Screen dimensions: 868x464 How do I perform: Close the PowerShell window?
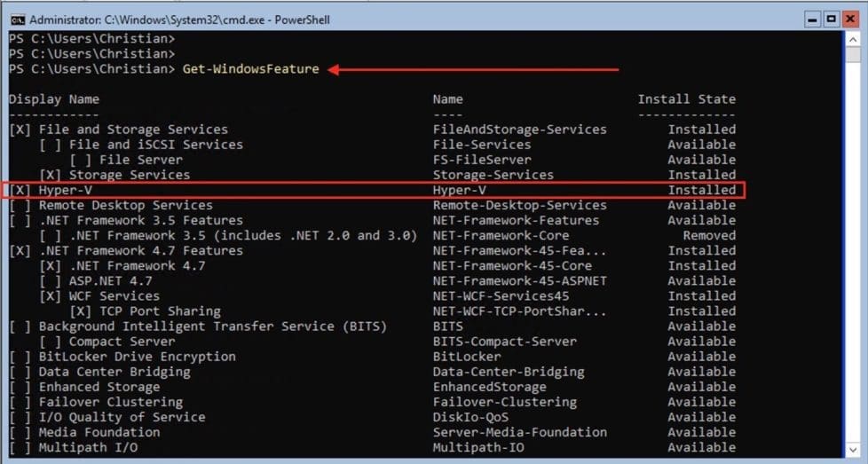click(x=850, y=18)
